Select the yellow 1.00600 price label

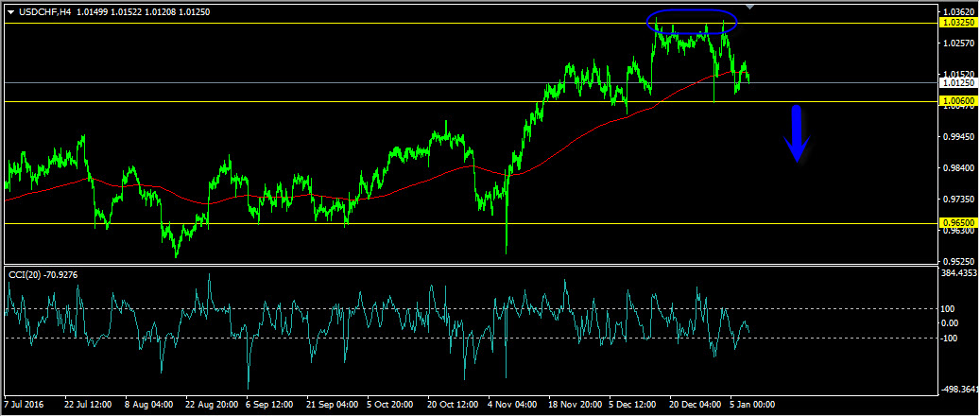point(957,100)
